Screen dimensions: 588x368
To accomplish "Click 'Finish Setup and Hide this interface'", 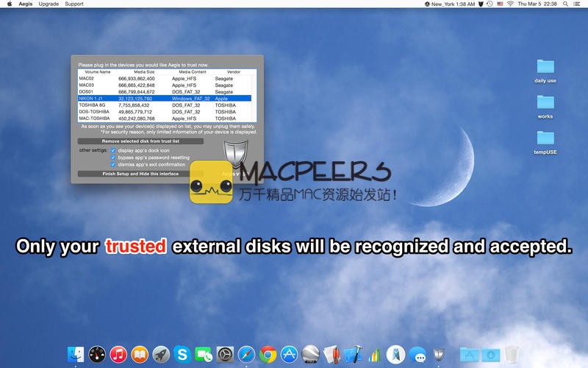I will click(x=140, y=174).
